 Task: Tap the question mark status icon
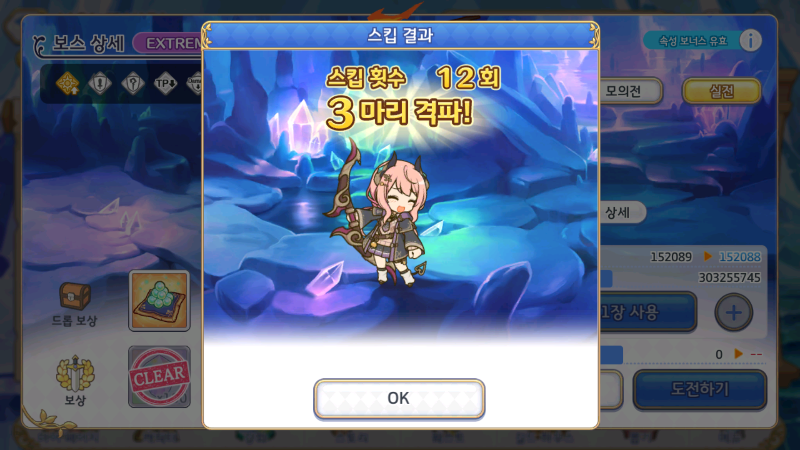click(133, 83)
